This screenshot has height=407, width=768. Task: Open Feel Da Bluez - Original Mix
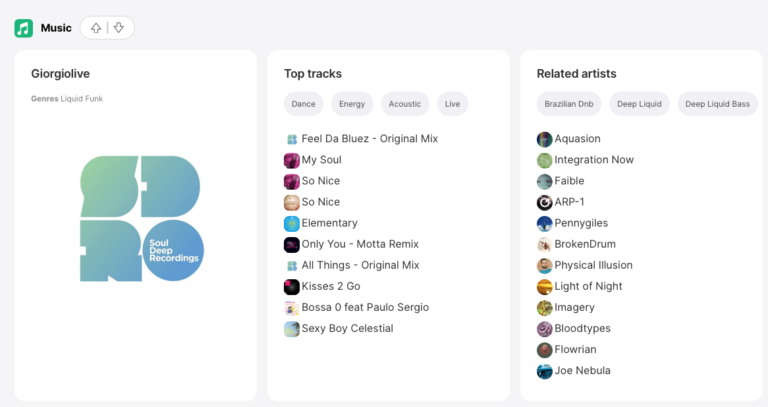(x=370, y=139)
